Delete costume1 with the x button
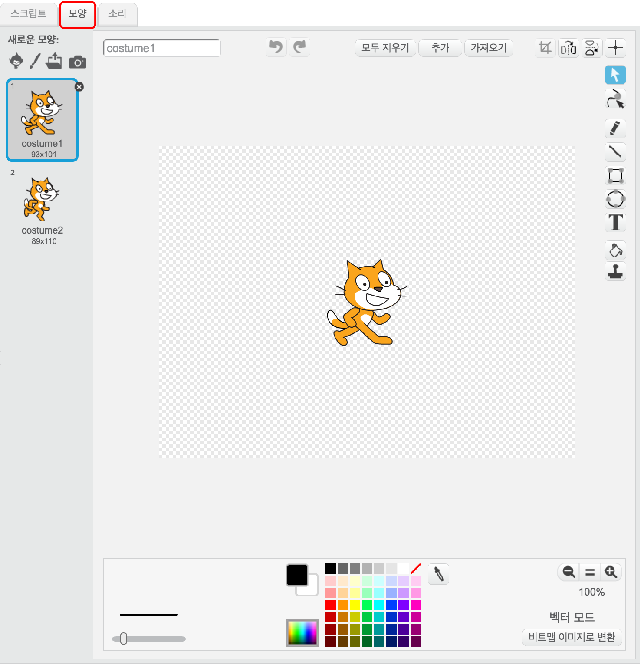 pos(79,87)
